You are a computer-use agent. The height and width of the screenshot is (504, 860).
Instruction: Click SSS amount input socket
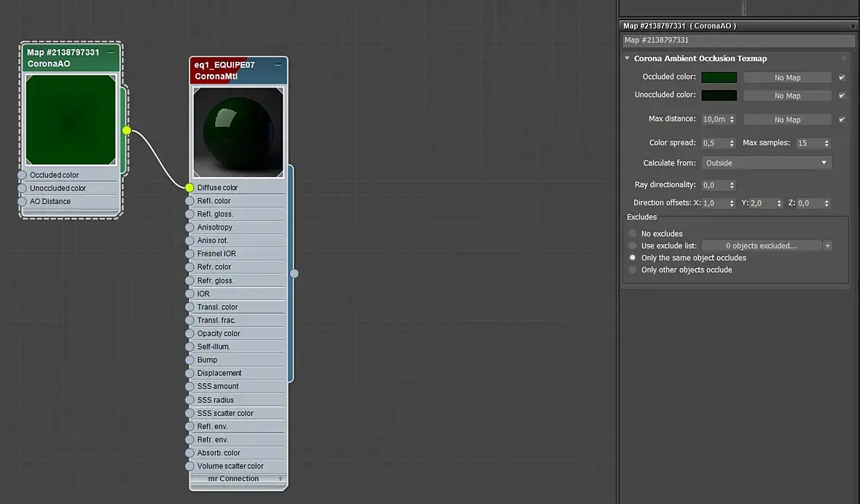(189, 386)
